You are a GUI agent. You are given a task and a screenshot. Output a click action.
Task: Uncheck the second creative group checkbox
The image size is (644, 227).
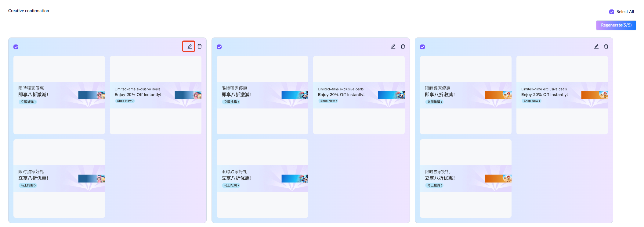tap(219, 47)
